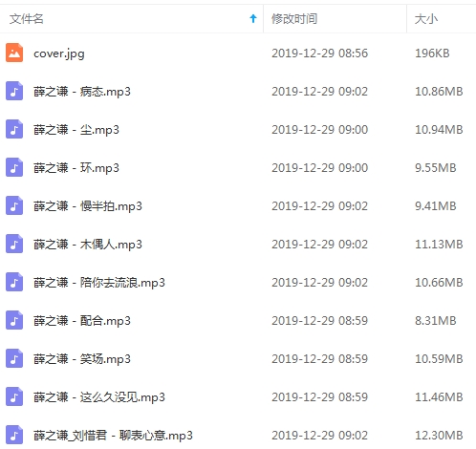Select file 薛之谦 - 配合.mp3
Image resolution: width=476 pixels, height=449 pixels.
click(x=82, y=321)
